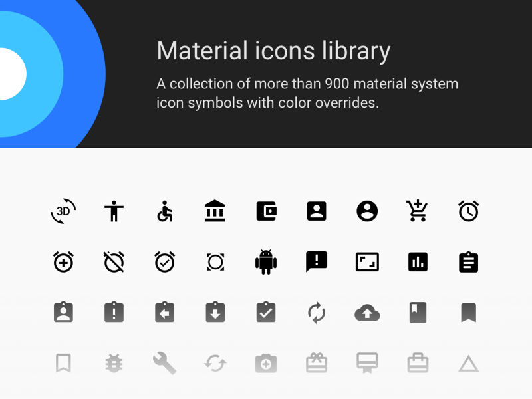Click the Android robot icon

tap(266, 261)
